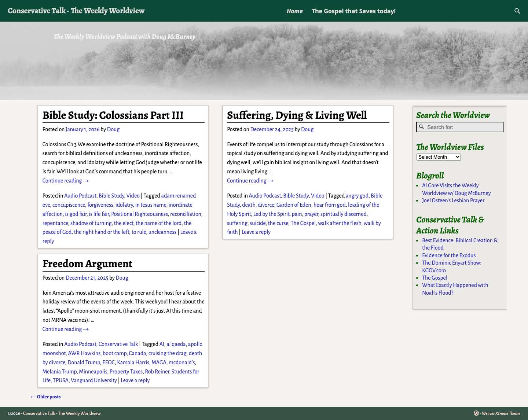Viewport: 528px width, 420px height.
Task: Open What Exactly Happened with Noah's Flood? link
Action: point(455,289)
